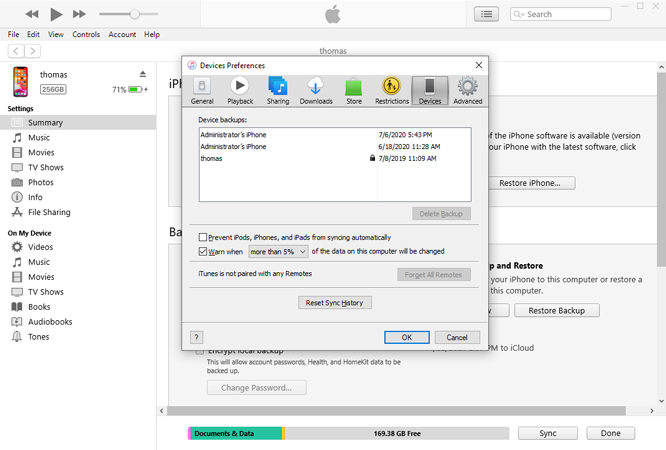Viewport: 666px width, 450px height.
Task: Open the Advanced preferences tab
Action: pyautogui.click(x=468, y=91)
